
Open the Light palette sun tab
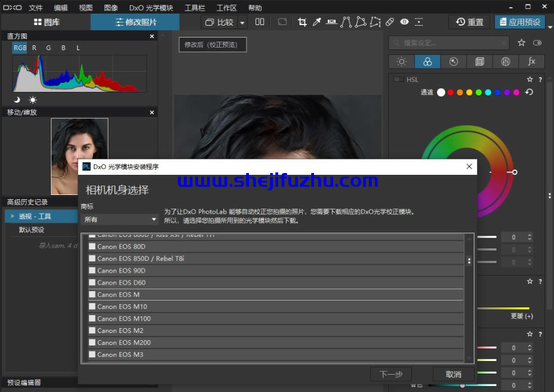[x=401, y=62]
